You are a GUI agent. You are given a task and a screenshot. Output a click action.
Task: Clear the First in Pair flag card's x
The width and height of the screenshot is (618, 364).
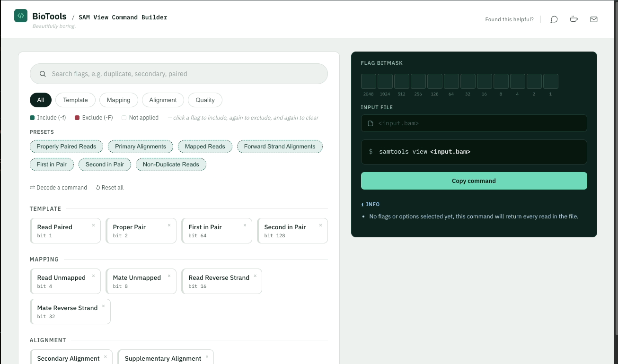point(245,225)
